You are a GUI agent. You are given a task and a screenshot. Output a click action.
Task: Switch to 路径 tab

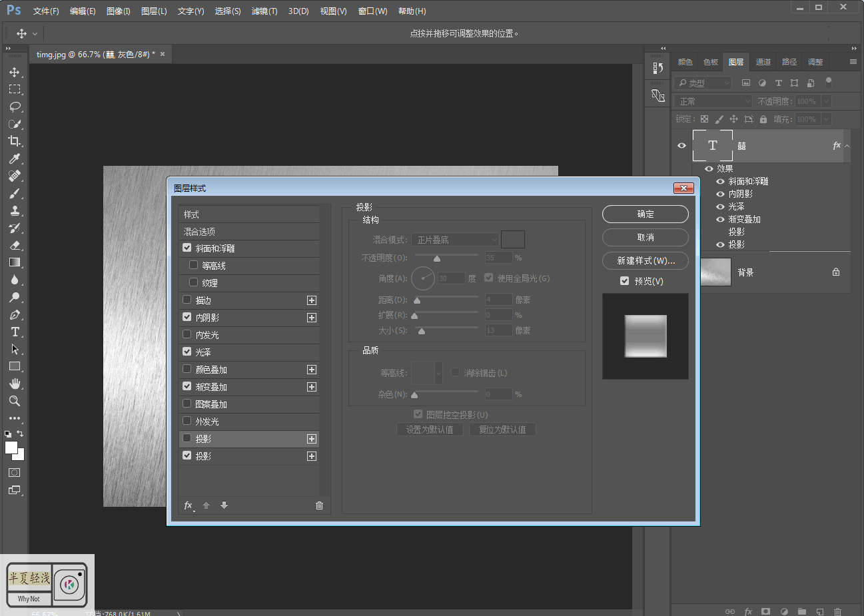[789, 62]
